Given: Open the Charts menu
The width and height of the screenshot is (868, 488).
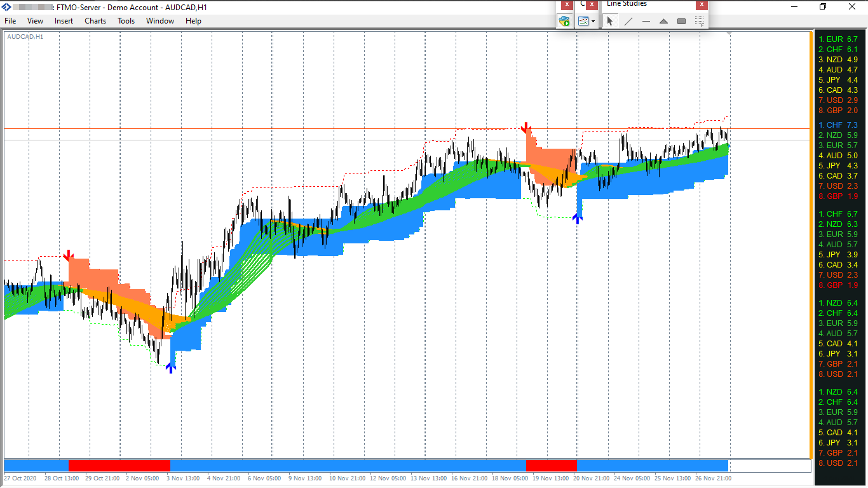Looking at the screenshot, I should (95, 21).
